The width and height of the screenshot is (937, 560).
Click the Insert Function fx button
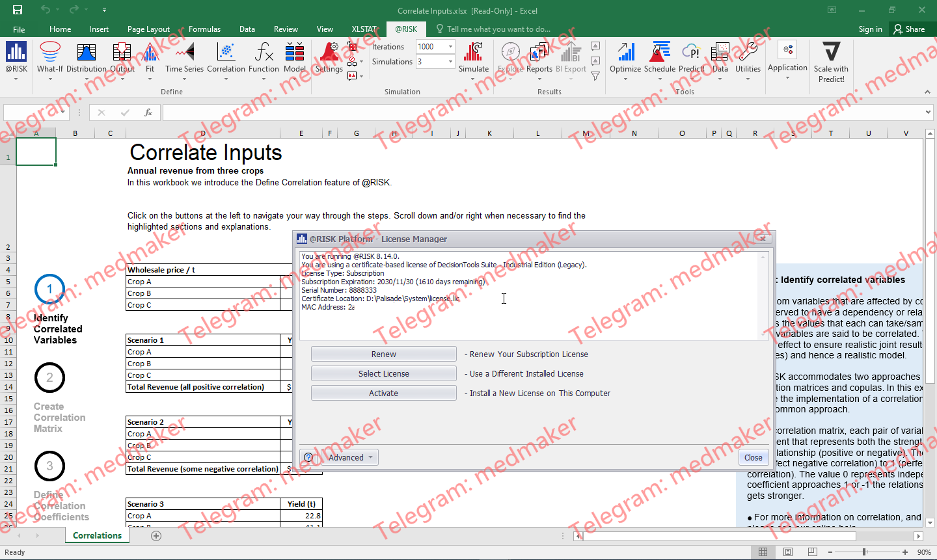(x=148, y=113)
